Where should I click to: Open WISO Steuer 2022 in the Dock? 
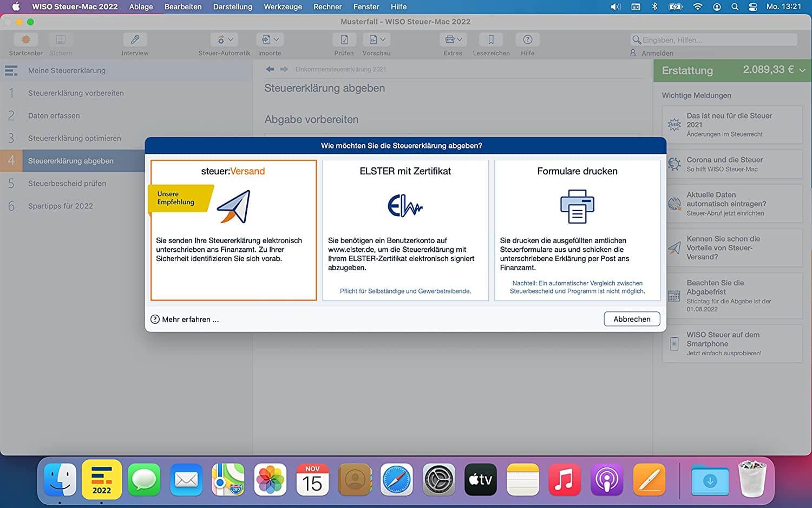101,480
